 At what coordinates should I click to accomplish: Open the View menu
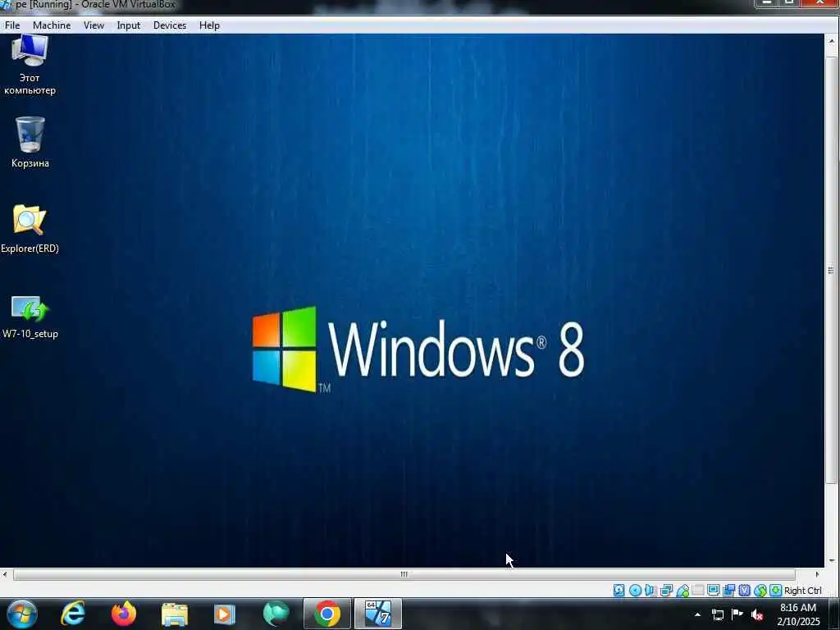tap(94, 25)
